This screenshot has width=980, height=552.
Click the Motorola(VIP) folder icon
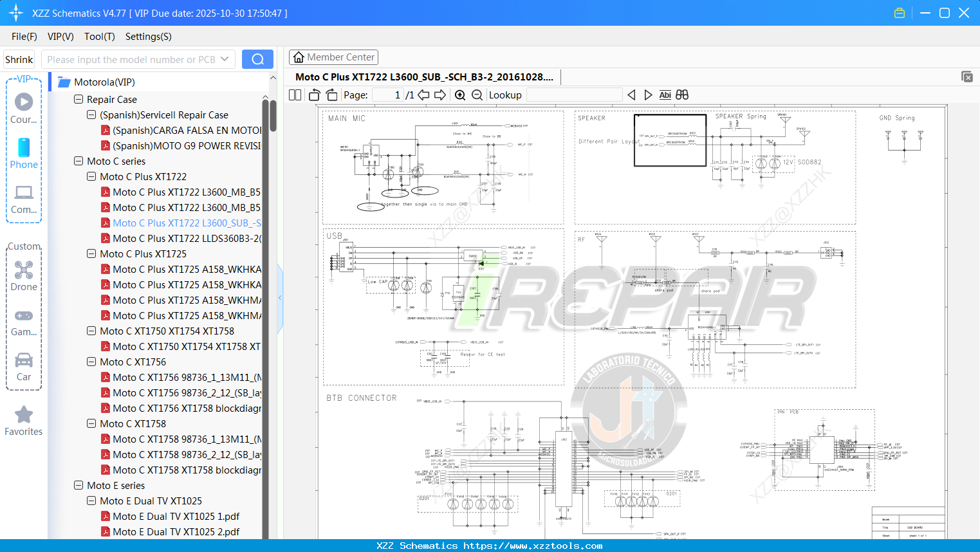click(64, 82)
